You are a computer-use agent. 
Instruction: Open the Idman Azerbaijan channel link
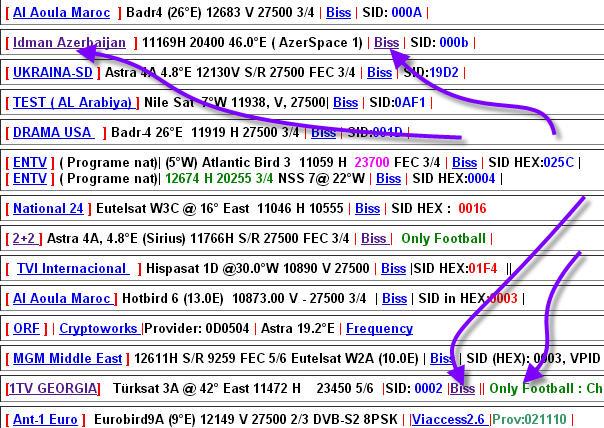coord(69,42)
